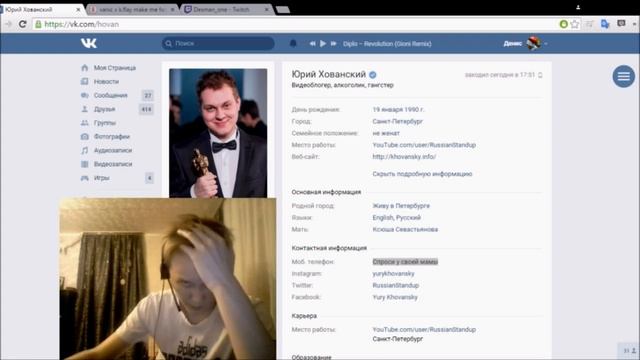Image resolution: width=640 pixels, height=360 pixels.
Task: Switch to the Twitch browser tab
Action: coord(226,9)
